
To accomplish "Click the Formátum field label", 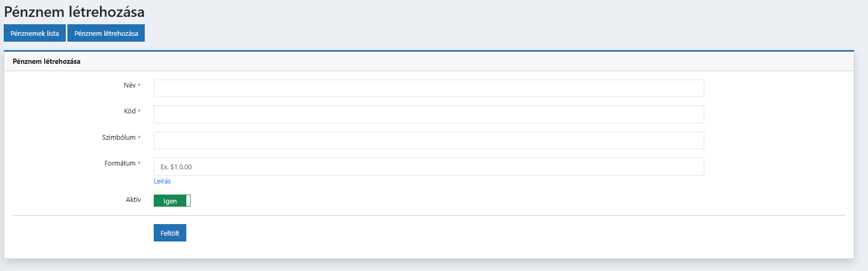I will (x=120, y=163).
